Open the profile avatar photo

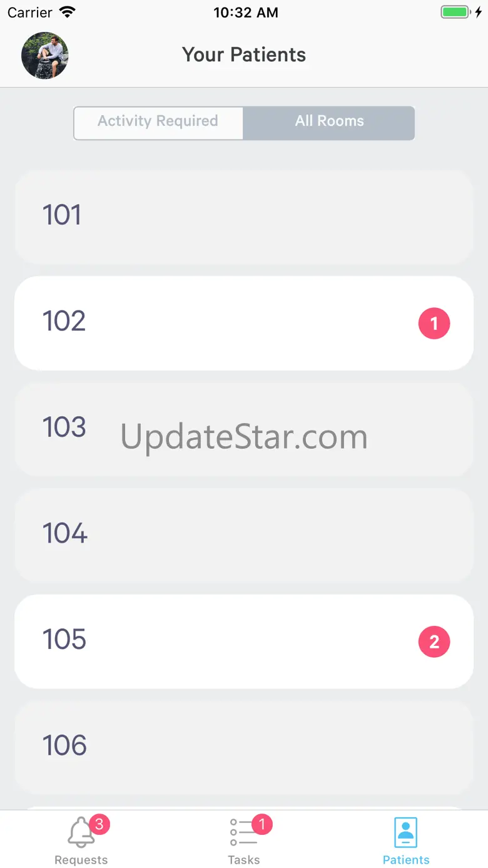tap(45, 56)
